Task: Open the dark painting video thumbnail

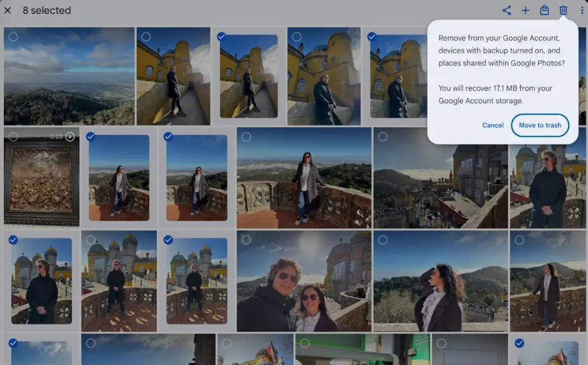Action: coord(42,178)
